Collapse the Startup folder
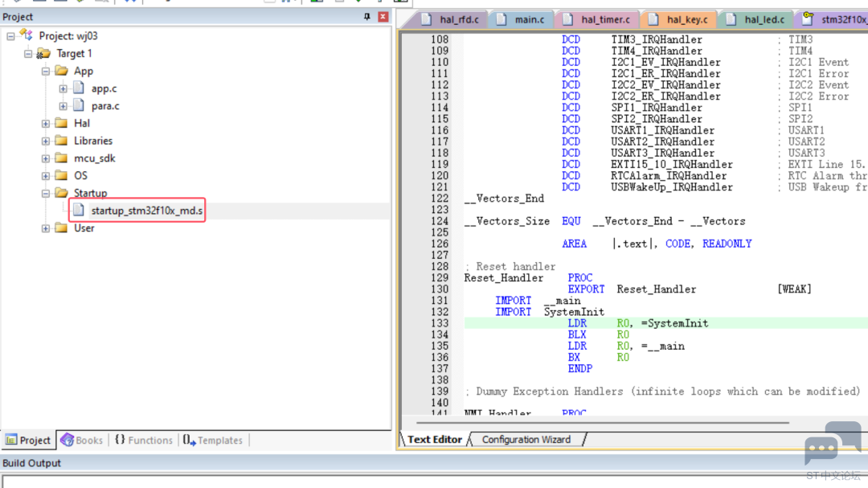The height and width of the screenshot is (488, 868). pos(45,193)
